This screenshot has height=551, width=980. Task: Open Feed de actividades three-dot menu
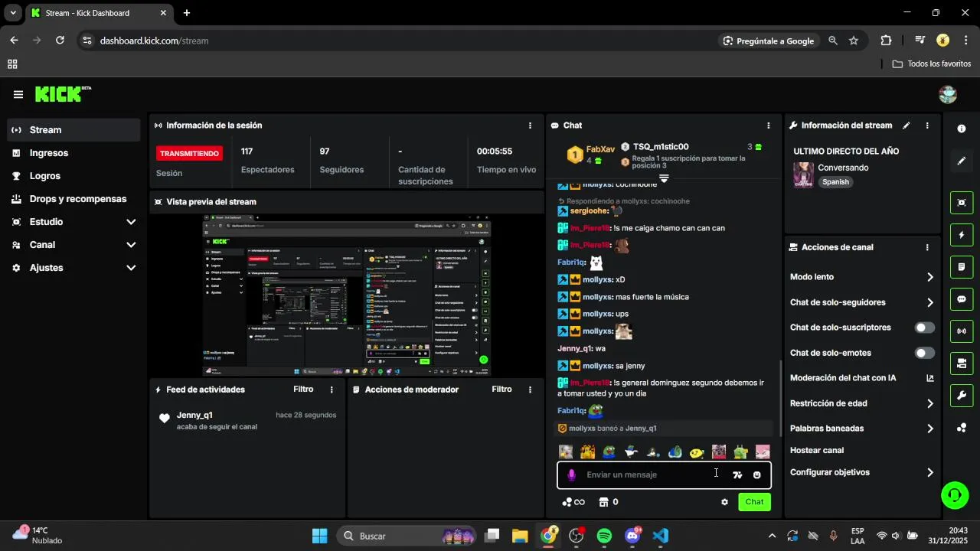[332, 390]
